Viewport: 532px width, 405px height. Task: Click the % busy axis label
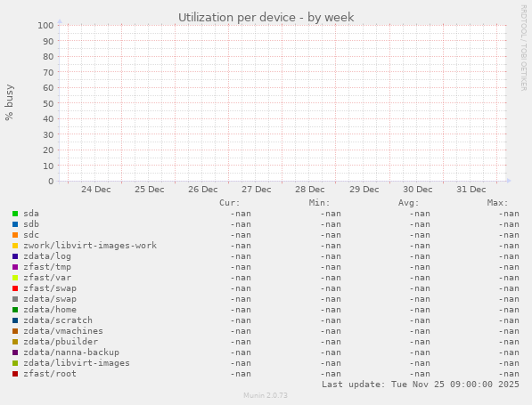[x=9, y=102]
